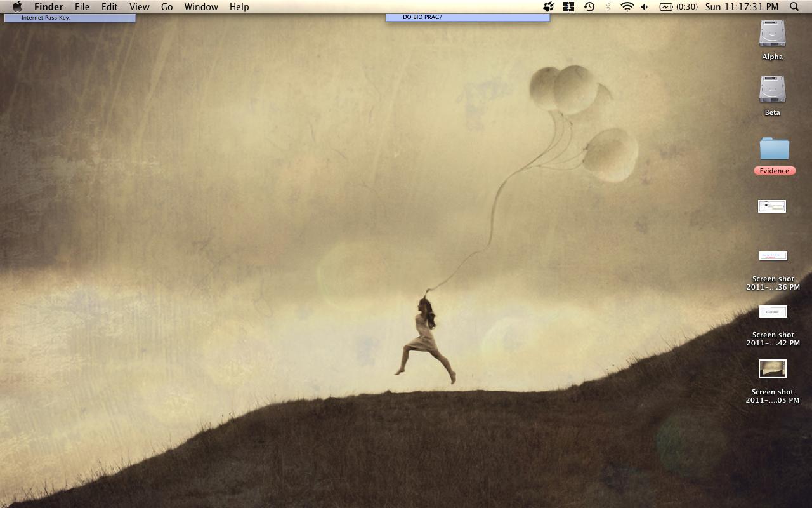This screenshot has width=812, height=508.
Task: Click the Spaces number 1 menu bar icon
Action: [x=568, y=7]
